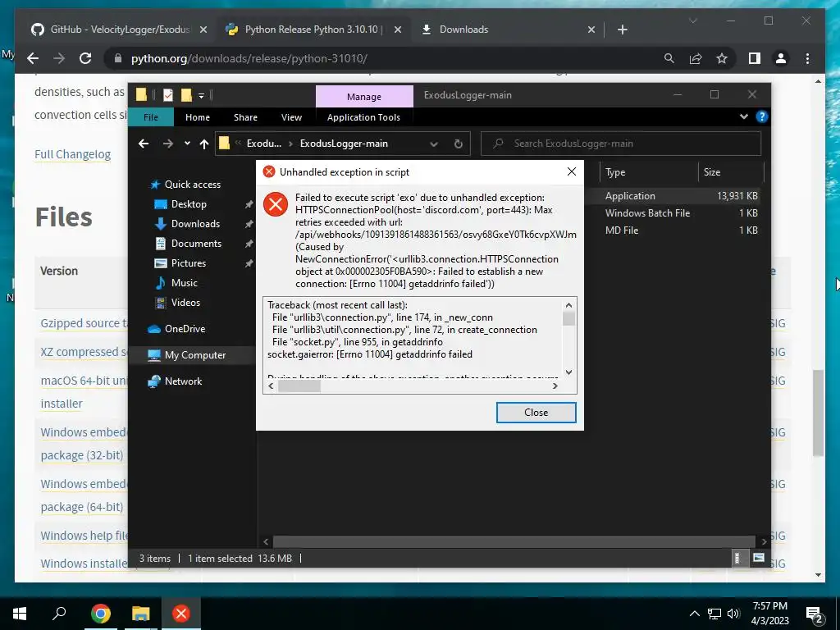
Task: Open the Share ribbon tab
Action: click(245, 117)
